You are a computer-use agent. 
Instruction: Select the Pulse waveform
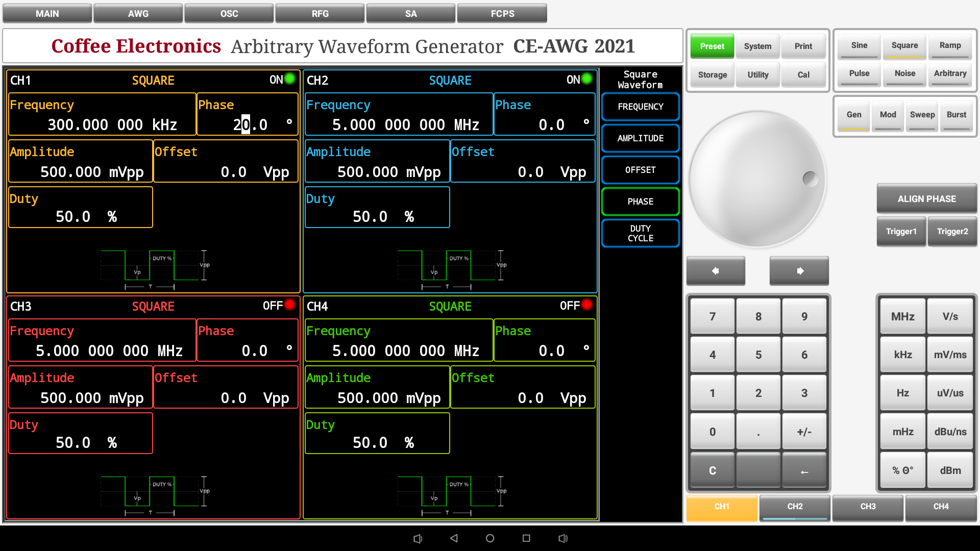[859, 74]
